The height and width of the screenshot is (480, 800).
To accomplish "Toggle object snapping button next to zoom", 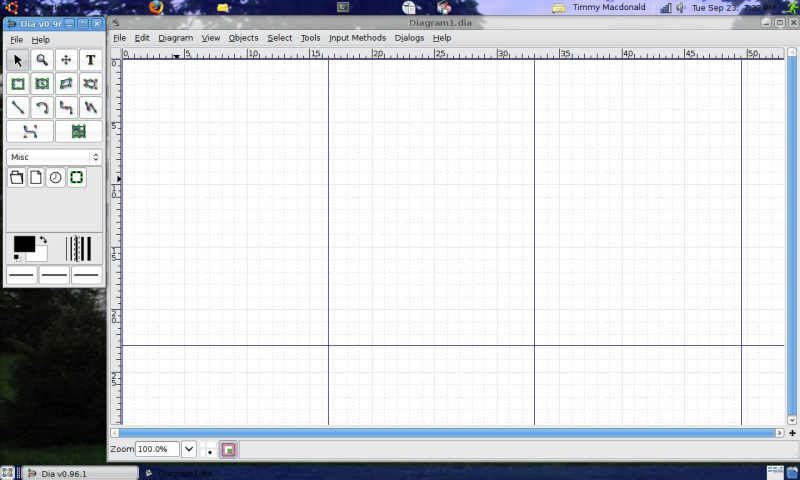I will (x=229, y=450).
